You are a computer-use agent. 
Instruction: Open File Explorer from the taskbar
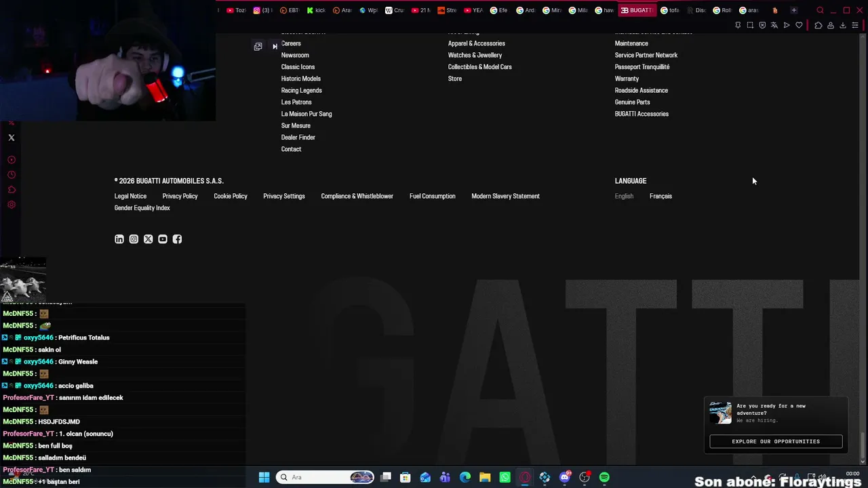coord(485,477)
